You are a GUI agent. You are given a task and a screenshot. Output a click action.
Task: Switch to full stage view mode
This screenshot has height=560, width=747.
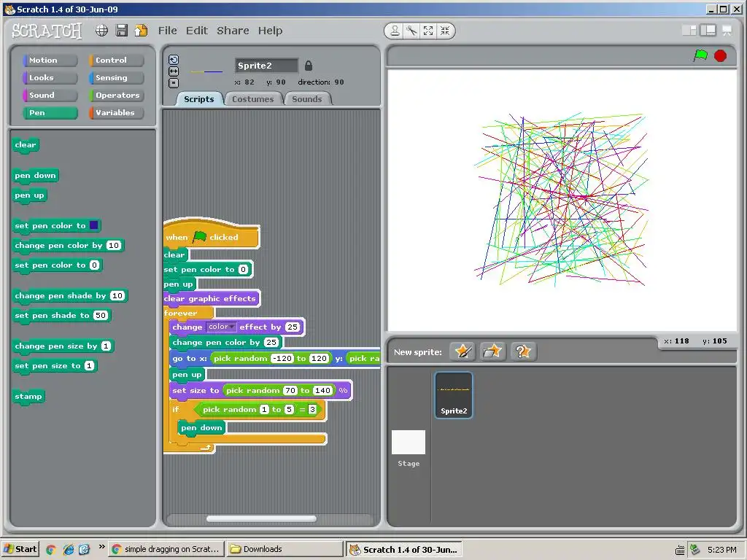tap(708, 31)
